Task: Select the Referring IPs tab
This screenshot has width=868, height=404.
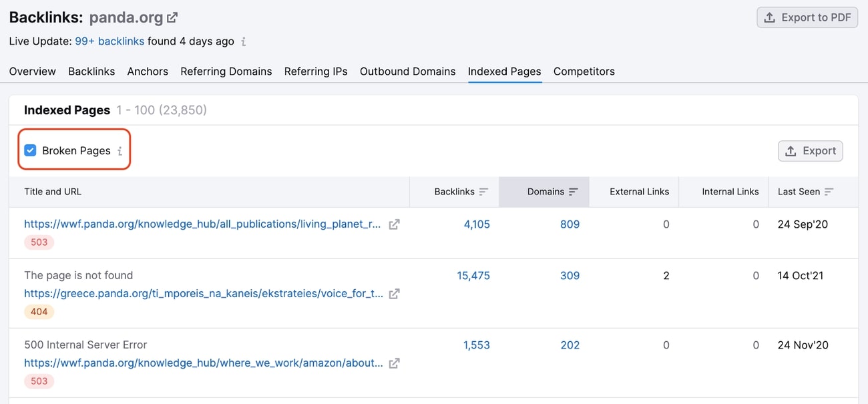Action: tap(316, 71)
